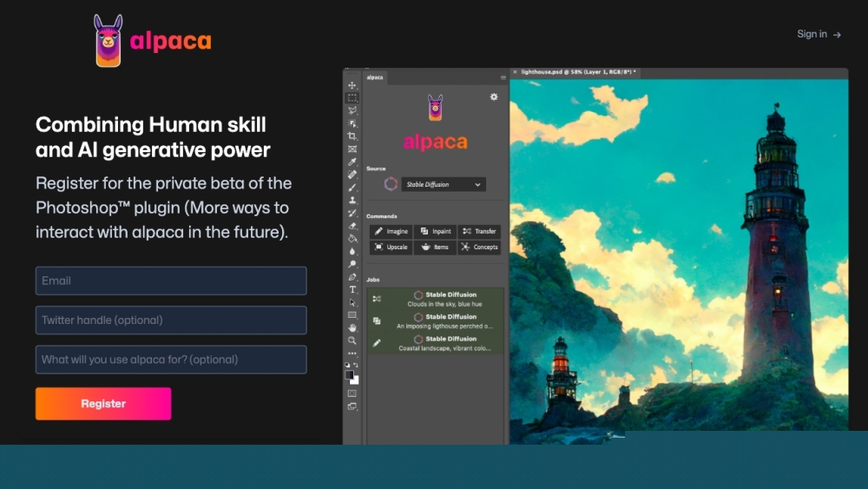Toggle Quick Mask mode
Viewport: 868px width, 489px height.
point(352,393)
